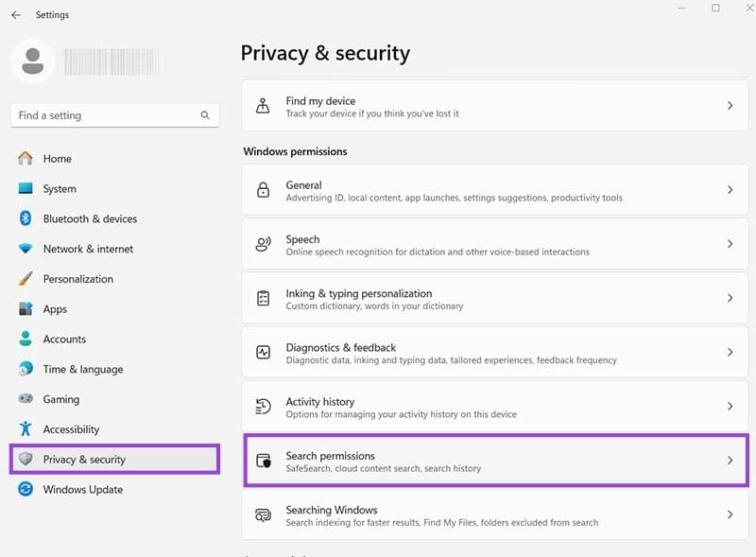Open Accessibility settings label
756x557 pixels.
click(x=72, y=429)
